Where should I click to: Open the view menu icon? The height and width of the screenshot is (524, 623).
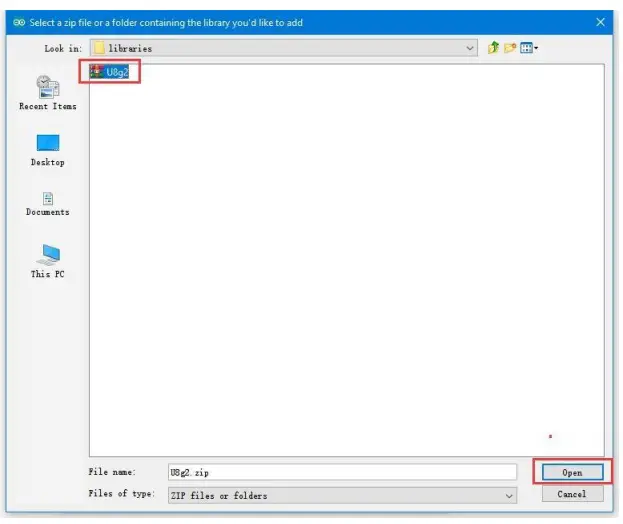529,48
